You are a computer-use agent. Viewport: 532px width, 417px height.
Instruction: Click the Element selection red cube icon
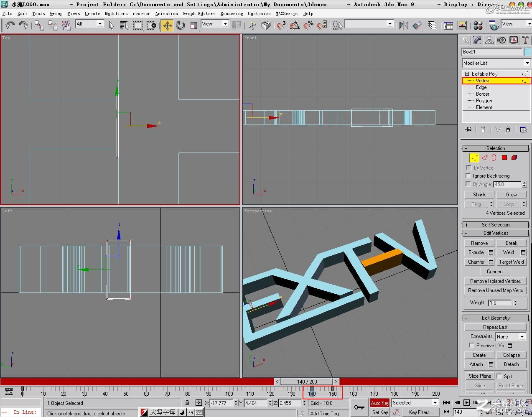point(514,158)
